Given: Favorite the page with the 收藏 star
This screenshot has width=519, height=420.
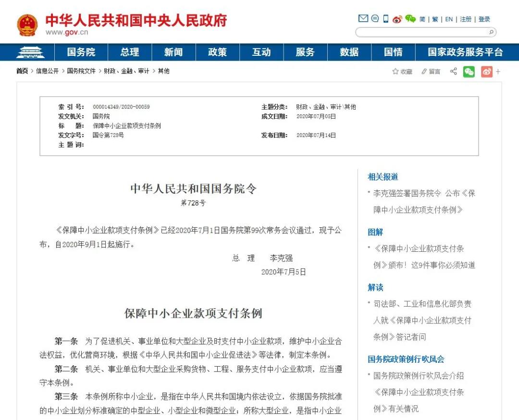Looking at the screenshot, I should [x=401, y=71].
